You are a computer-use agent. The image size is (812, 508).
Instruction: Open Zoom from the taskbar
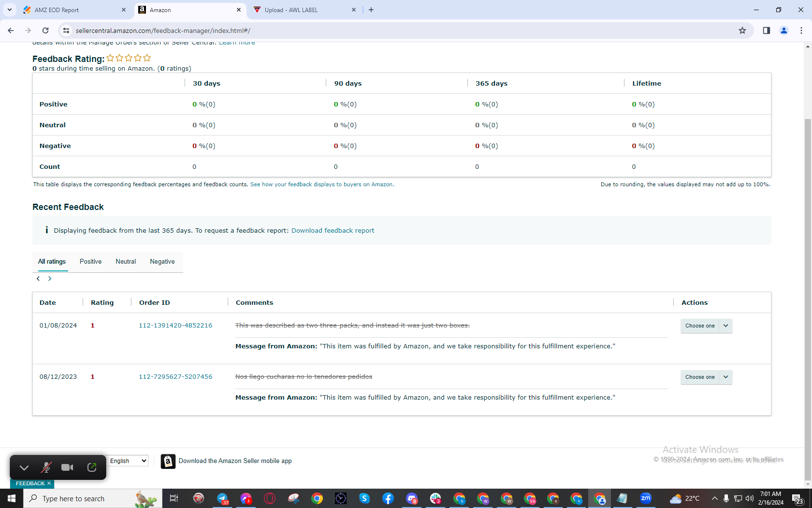[646, 498]
